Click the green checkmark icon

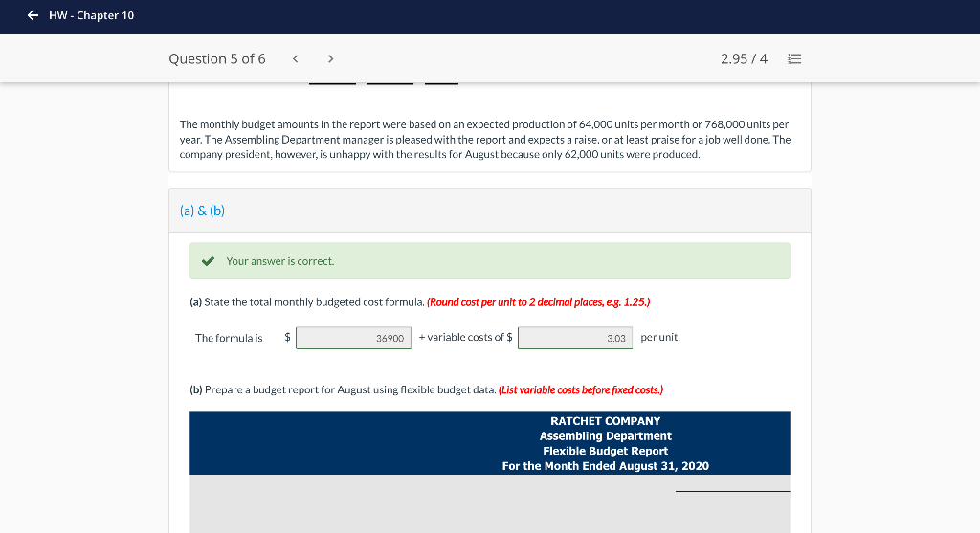click(208, 261)
